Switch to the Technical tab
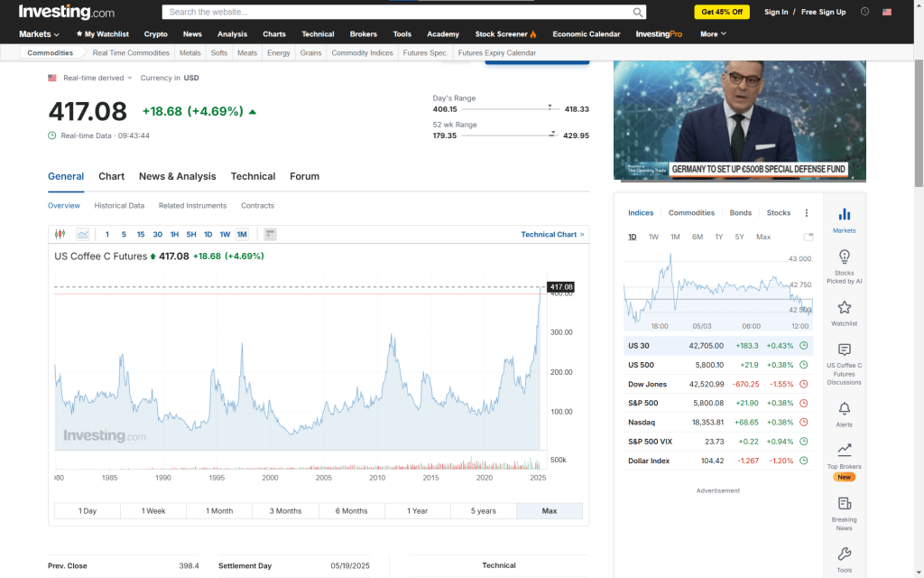This screenshot has height=578, width=924. 253,176
